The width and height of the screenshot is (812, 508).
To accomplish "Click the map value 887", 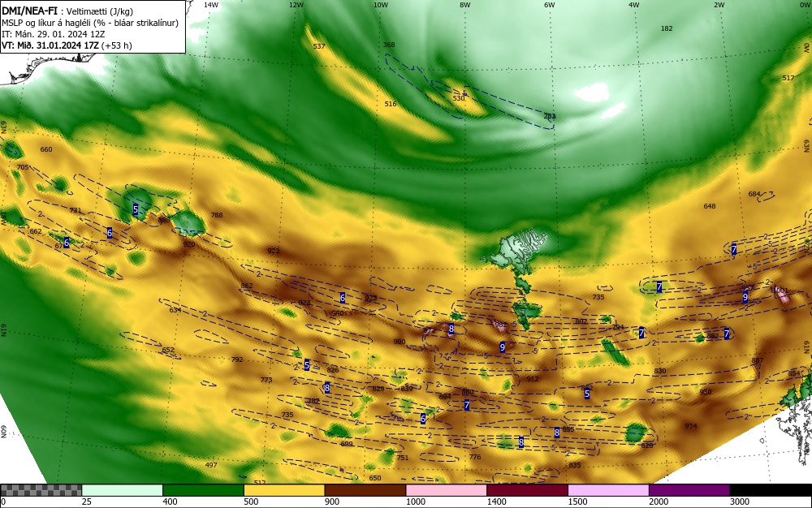I will [x=758, y=360].
